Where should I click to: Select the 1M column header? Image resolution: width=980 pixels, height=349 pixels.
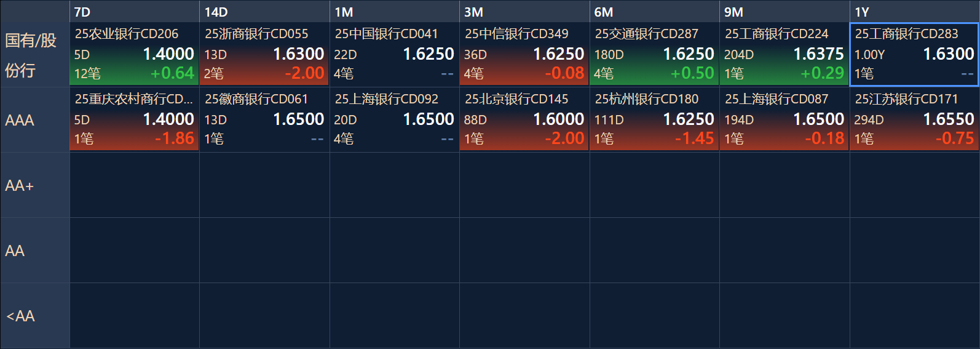(394, 12)
